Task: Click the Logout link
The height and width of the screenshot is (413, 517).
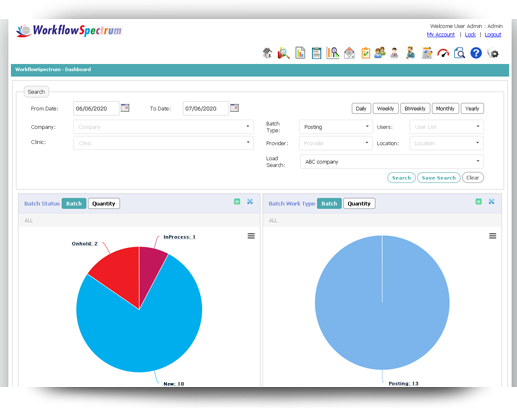Action: click(x=493, y=35)
